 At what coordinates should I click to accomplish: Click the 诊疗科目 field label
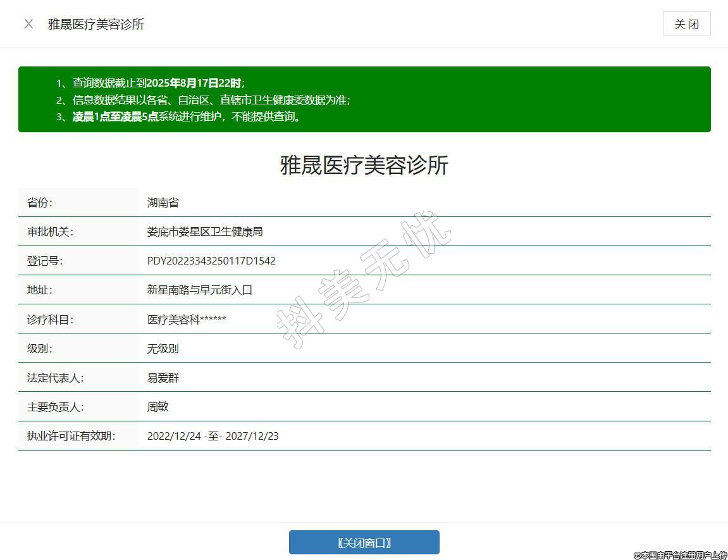[x=50, y=320]
